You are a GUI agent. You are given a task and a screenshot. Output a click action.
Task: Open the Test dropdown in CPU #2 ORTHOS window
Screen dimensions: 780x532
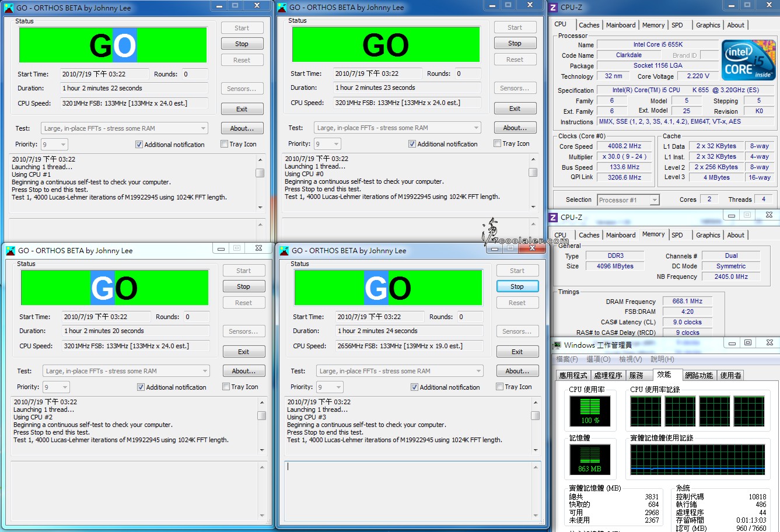[x=126, y=371]
